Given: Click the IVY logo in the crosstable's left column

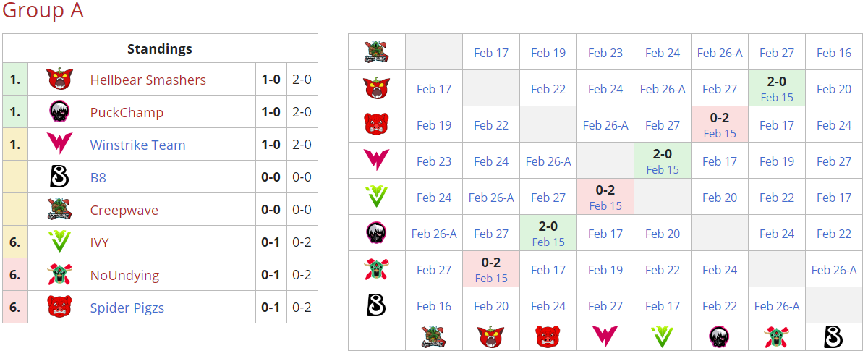Looking at the screenshot, I should click(x=376, y=197).
